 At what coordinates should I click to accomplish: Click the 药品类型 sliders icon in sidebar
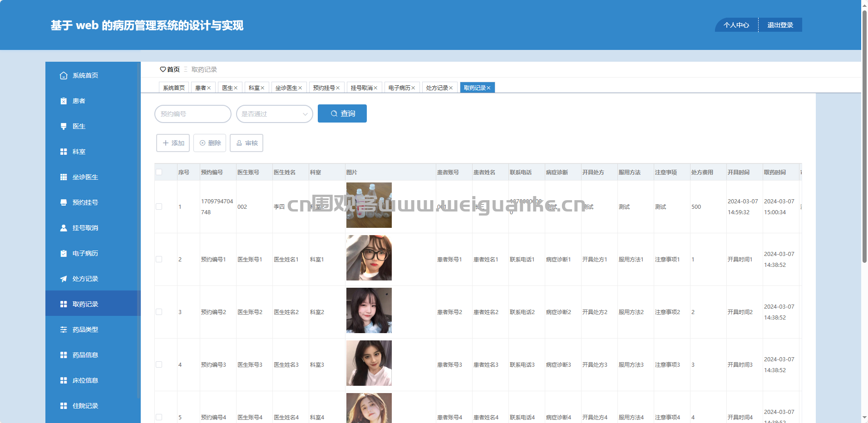coord(64,330)
